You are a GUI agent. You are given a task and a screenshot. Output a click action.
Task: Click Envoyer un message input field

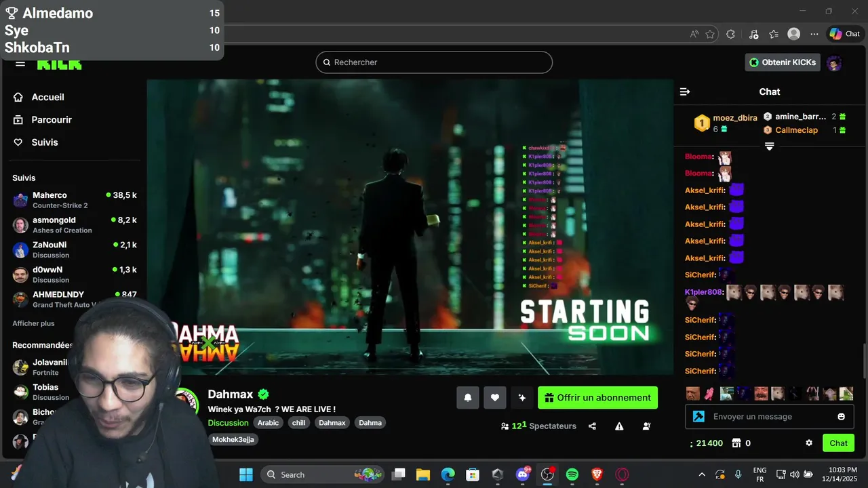[x=770, y=417]
